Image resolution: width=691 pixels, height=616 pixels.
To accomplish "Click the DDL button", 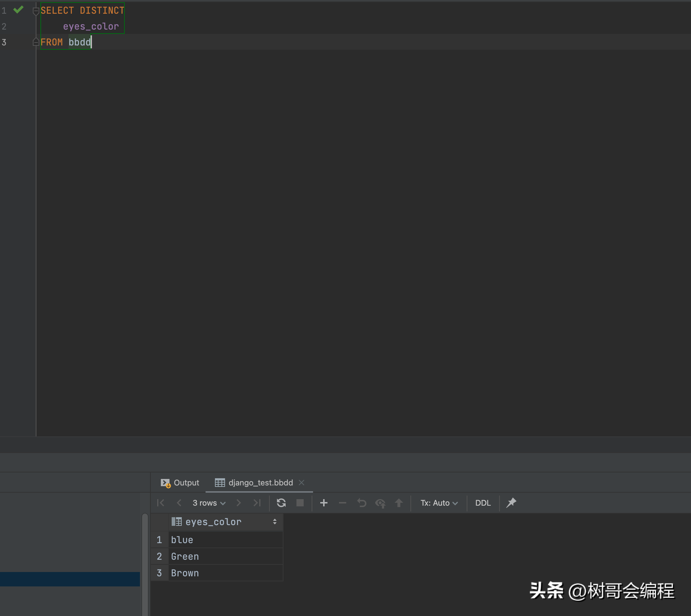I will [483, 503].
